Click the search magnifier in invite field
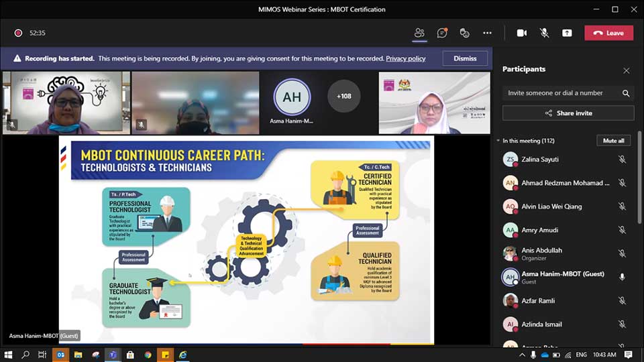644x362 pixels. pyautogui.click(x=625, y=93)
